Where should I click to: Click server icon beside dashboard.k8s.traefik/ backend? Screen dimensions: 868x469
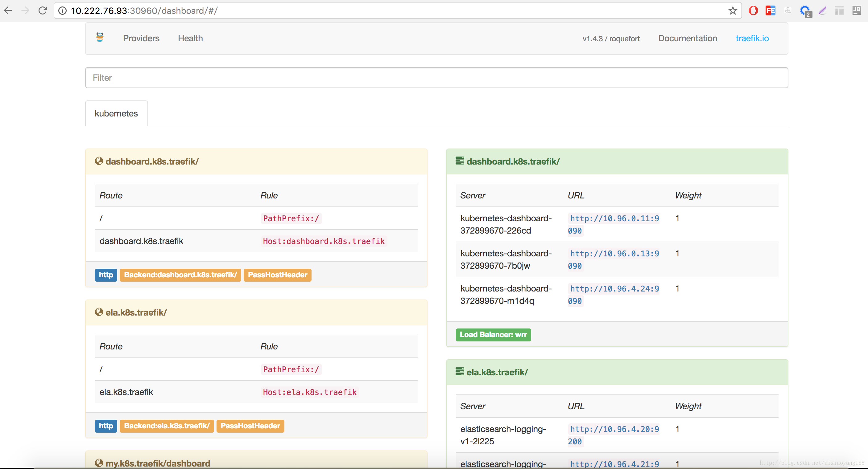point(460,161)
